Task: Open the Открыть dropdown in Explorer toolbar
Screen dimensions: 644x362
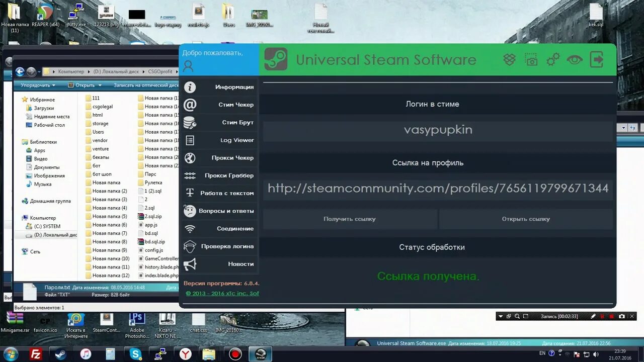Action: tap(85, 85)
